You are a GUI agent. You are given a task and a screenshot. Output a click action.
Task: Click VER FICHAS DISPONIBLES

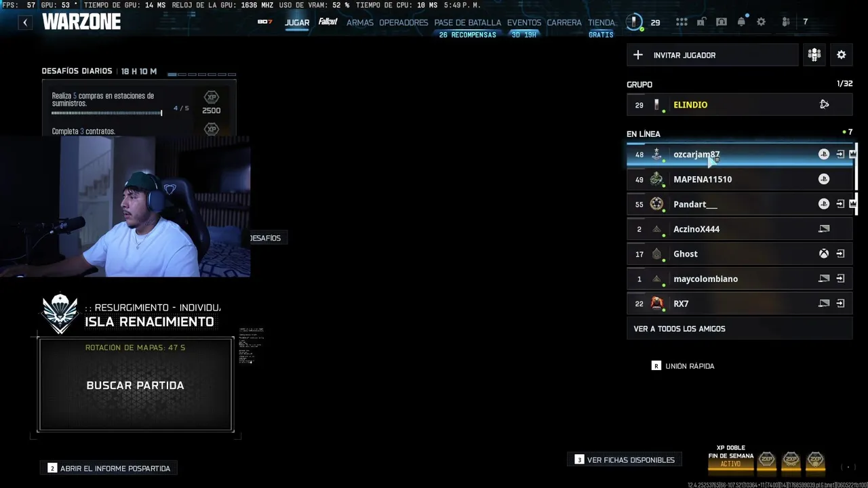pos(625,460)
